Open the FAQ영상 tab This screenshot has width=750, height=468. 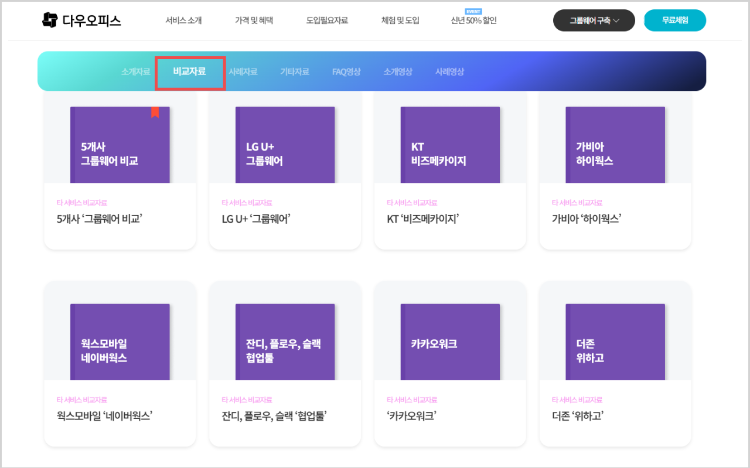[346, 72]
